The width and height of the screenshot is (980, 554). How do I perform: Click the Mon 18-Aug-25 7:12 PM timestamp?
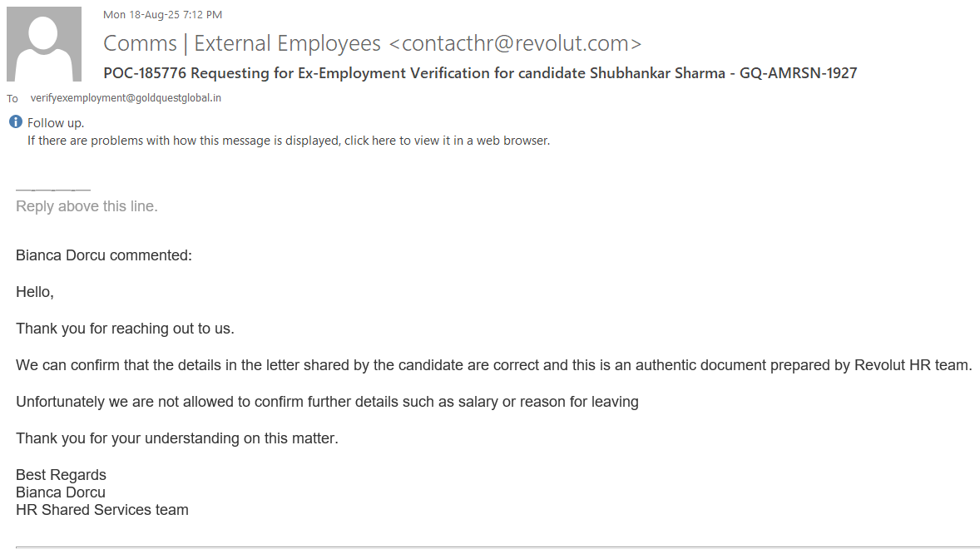pos(162,14)
